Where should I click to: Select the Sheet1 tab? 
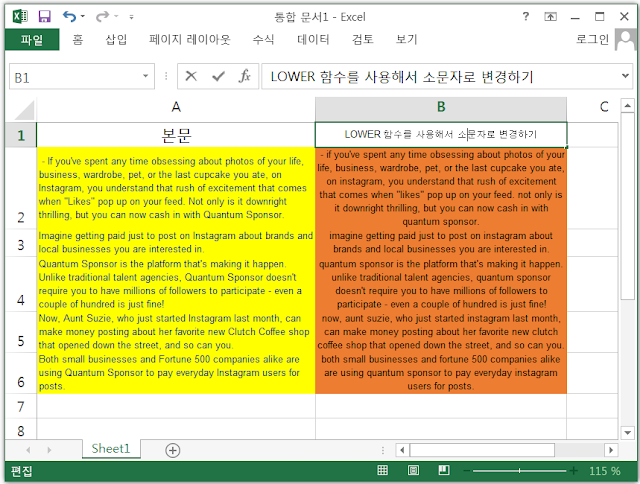pyautogui.click(x=111, y=449)
